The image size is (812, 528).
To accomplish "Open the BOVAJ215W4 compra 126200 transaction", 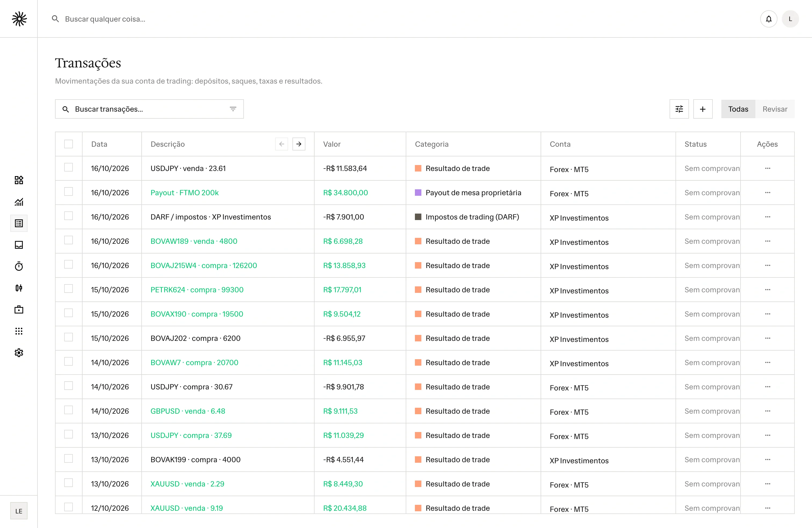I will click(204, 265).
